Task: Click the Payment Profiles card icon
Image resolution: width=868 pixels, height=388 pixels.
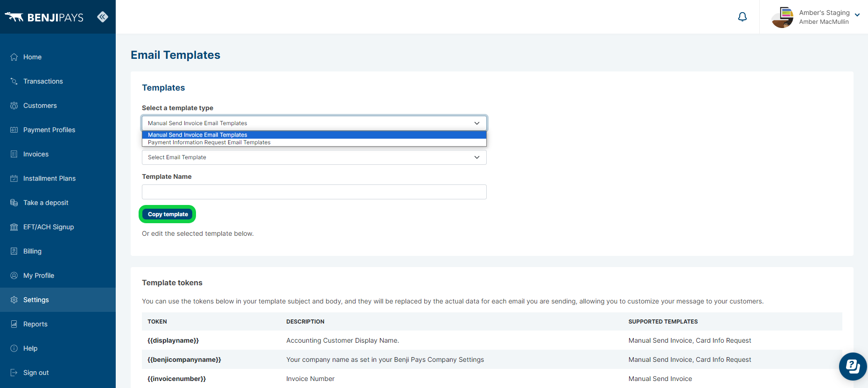Action: pyautogui.click(x=14, y=130)
